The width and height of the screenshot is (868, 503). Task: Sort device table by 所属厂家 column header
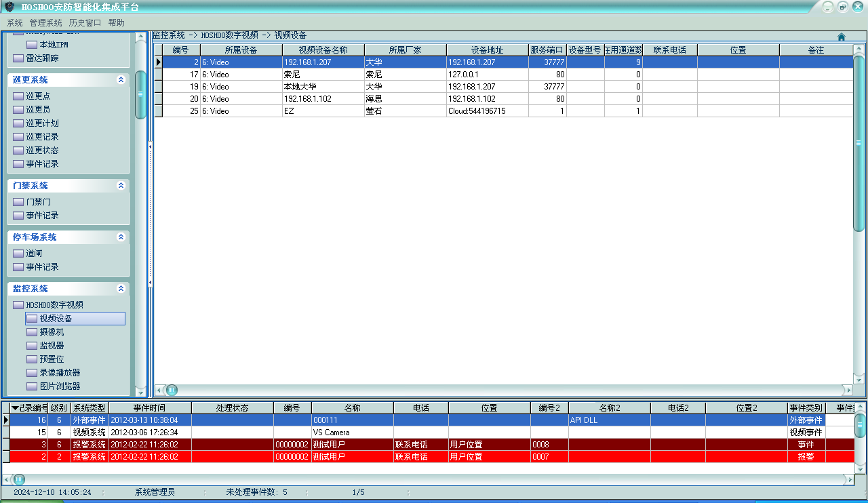click(405, 50)
